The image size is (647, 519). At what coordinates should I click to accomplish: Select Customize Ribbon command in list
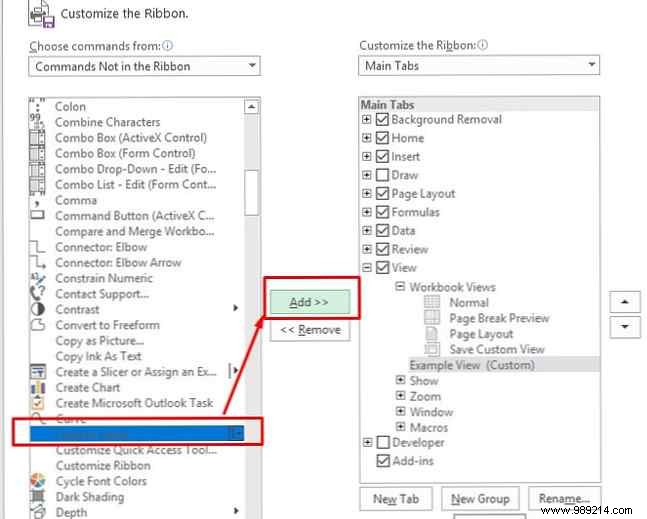coord(103,465)
